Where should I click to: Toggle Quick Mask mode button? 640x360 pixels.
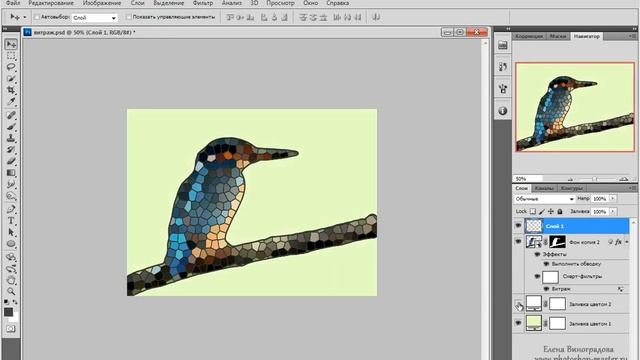(11, 329)
